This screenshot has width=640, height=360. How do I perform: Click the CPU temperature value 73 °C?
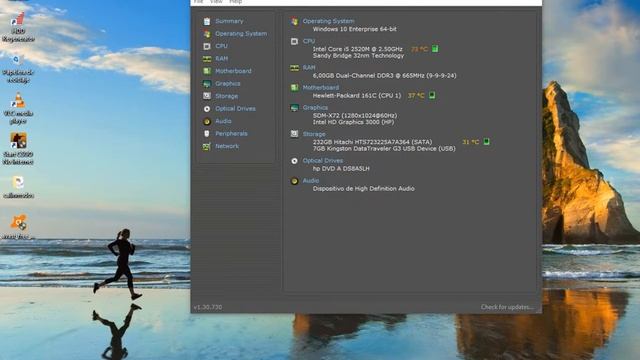419,49
